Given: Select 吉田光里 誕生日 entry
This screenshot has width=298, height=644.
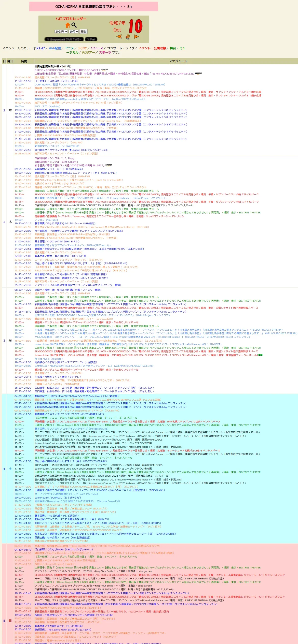Looking at the screenshot, I should (53, 66).
